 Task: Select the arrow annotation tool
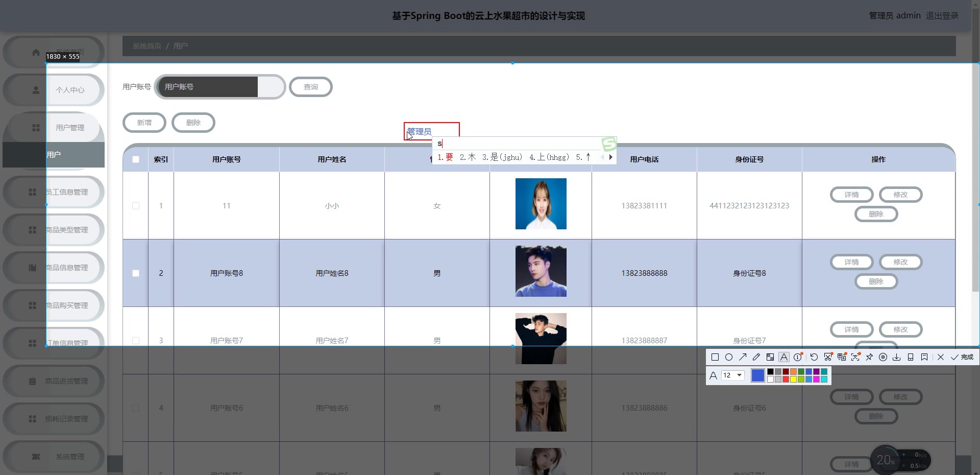tap(743, 357)
